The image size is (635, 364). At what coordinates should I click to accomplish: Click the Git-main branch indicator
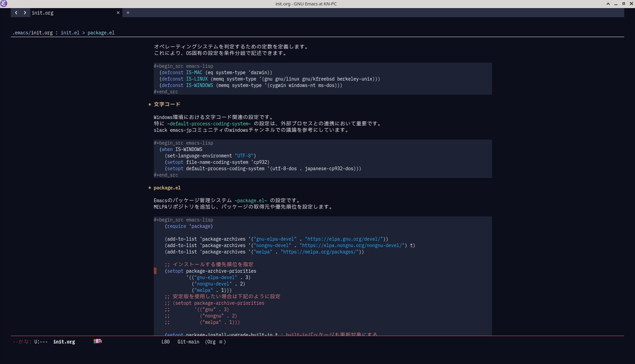click(x=189, y=342)
